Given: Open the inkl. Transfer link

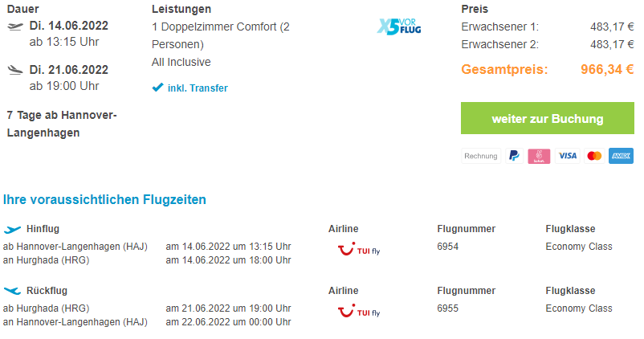Looking at the screenshot, I should click(x=198, y=88).
